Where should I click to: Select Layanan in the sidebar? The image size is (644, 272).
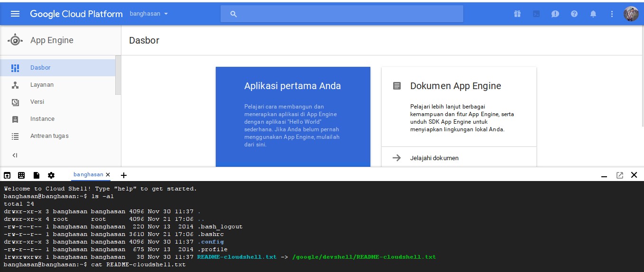point(42,85)
